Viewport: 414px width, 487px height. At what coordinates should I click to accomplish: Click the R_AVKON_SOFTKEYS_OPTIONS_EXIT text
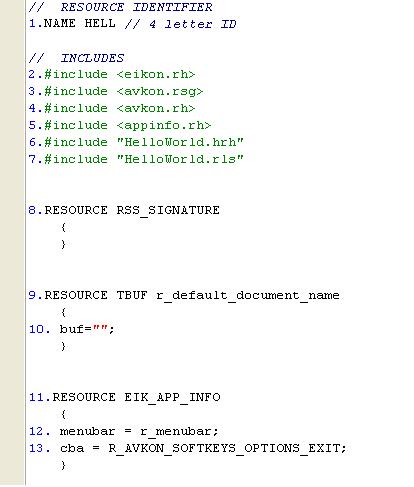point(224,448)
